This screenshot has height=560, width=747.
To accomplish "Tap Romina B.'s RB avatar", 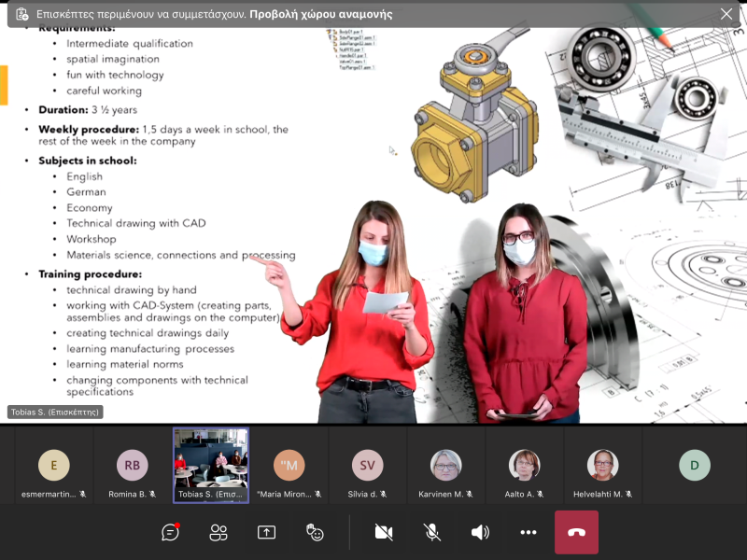I will (x=133, y=465).
